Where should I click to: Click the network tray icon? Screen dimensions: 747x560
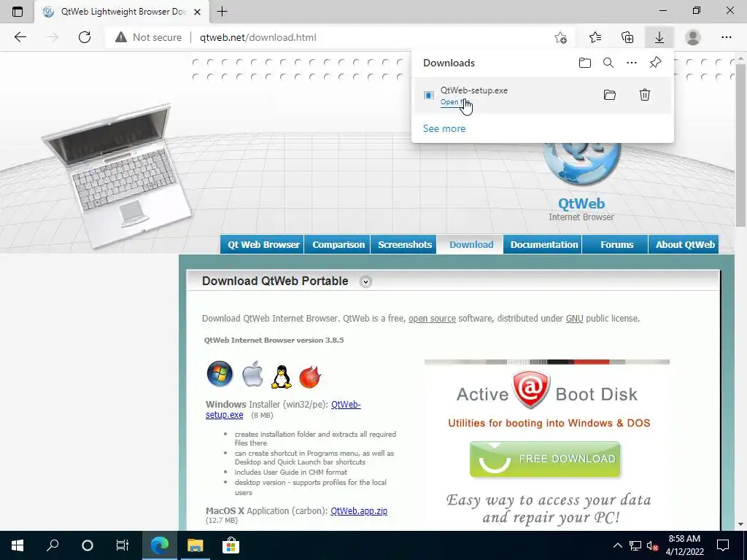(635, 545)
